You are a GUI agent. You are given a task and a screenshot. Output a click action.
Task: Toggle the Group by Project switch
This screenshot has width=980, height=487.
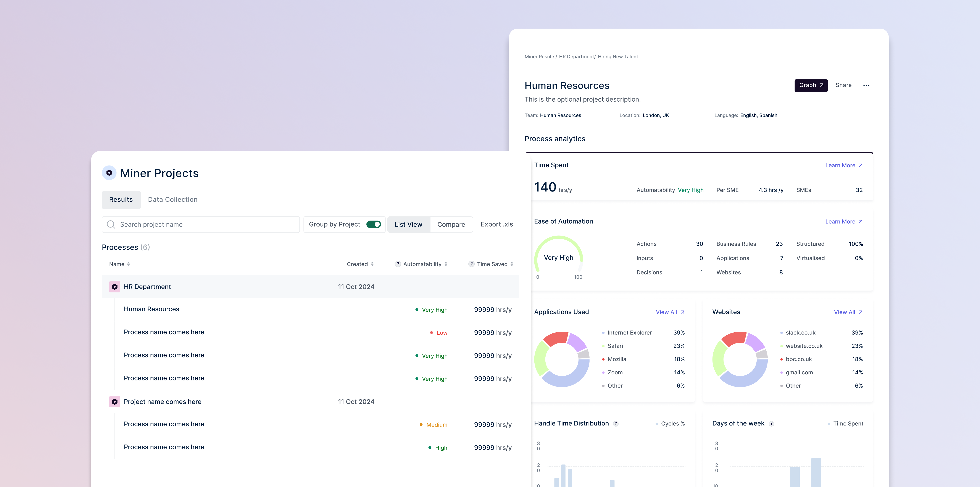[x=374, y=225]
